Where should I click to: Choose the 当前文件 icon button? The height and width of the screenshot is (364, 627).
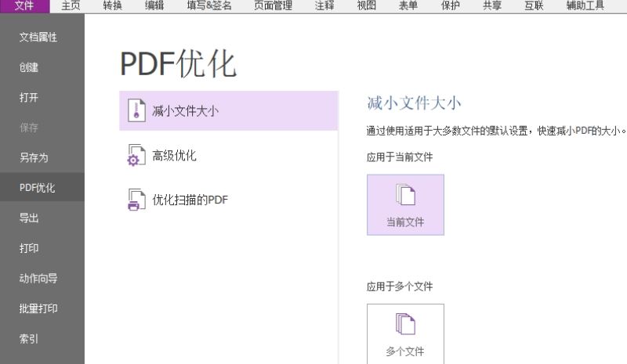coord(405,204)
